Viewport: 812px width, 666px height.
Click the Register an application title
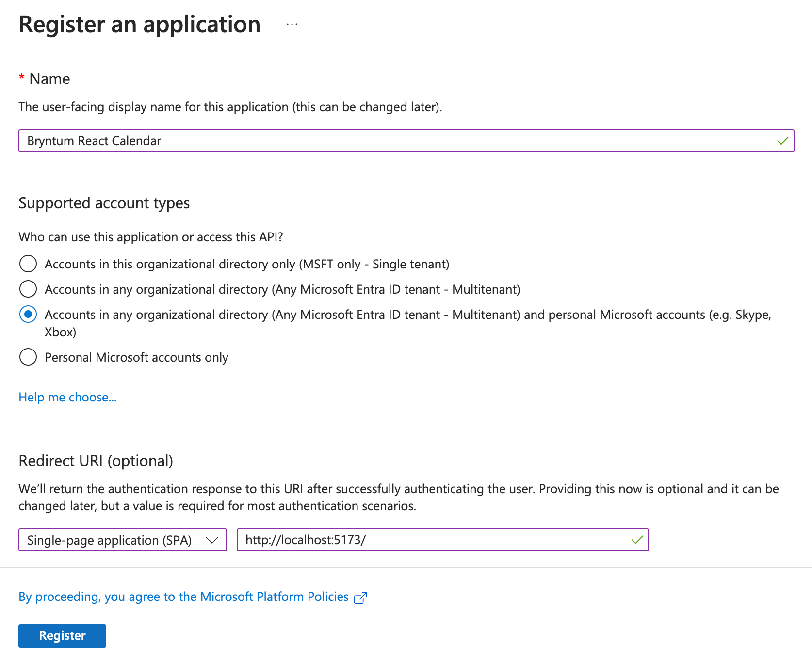coord(140,24)
